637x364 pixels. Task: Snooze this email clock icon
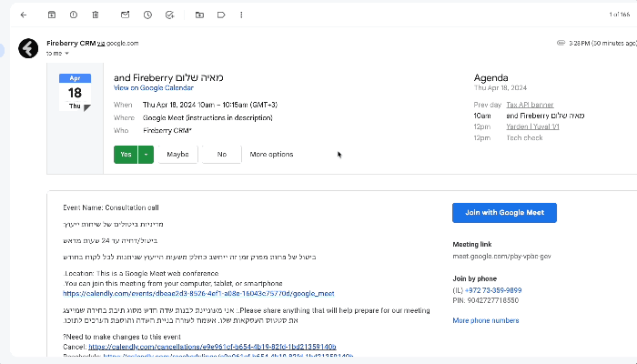coord(147,15)
